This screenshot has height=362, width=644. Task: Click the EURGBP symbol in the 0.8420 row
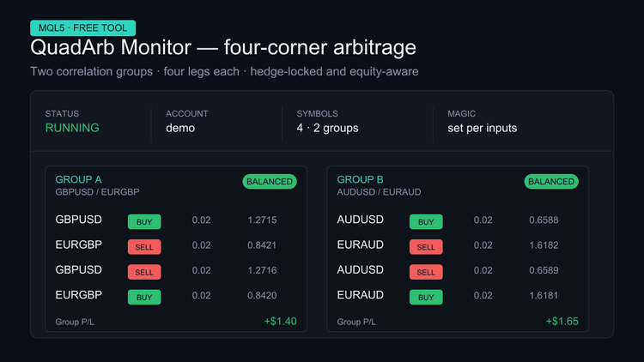click(78, 295)
